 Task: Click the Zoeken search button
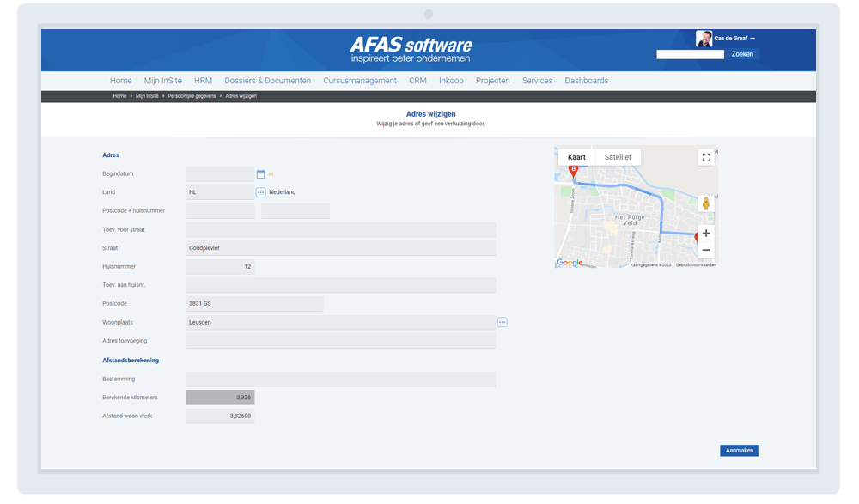742,54
